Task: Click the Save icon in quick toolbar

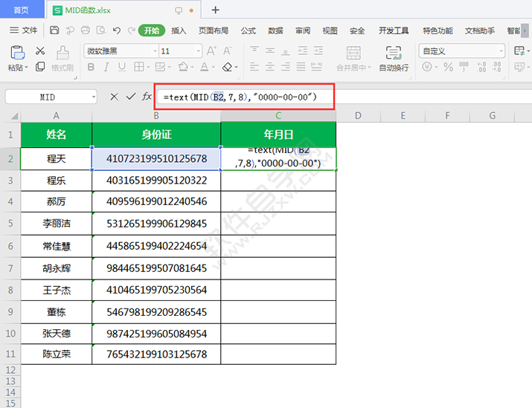Action: [x=54, y=30]
